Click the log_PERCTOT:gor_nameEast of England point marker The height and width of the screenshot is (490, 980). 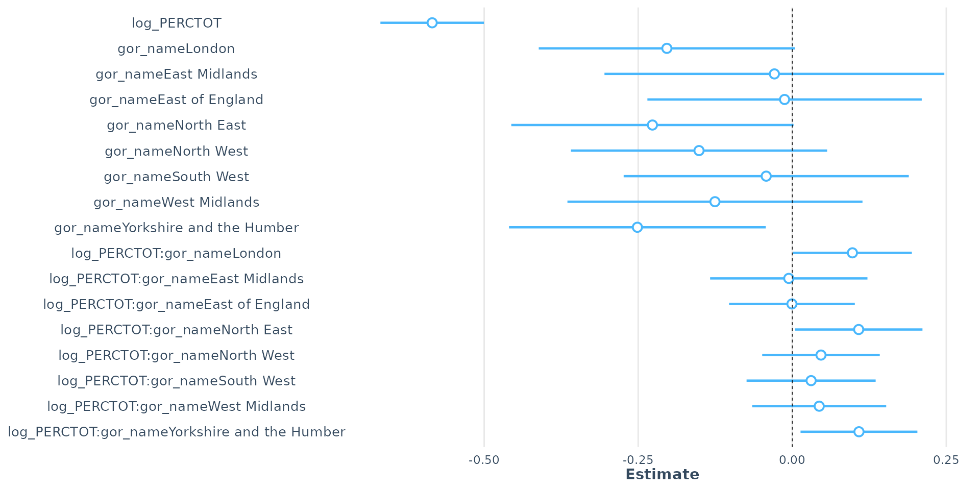point(792,304)
